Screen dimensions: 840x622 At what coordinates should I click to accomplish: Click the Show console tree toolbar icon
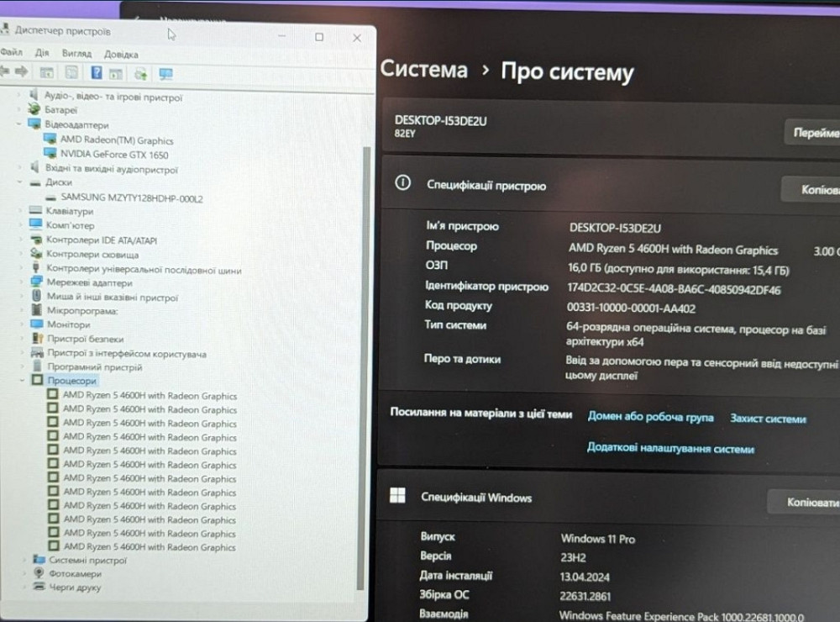pos(48,72)
